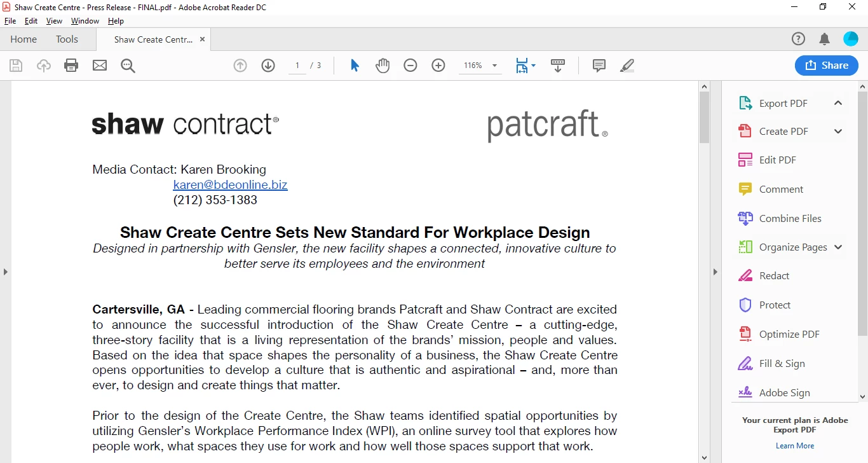Open Export PDF tool
The width and height of the screenshot is (868, 463).
point(783,103)
